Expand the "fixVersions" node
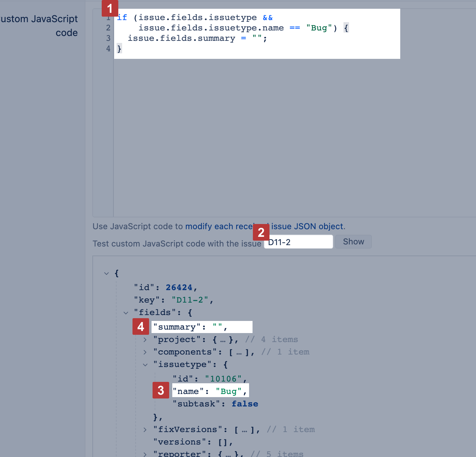 click(x=145, y=430)
